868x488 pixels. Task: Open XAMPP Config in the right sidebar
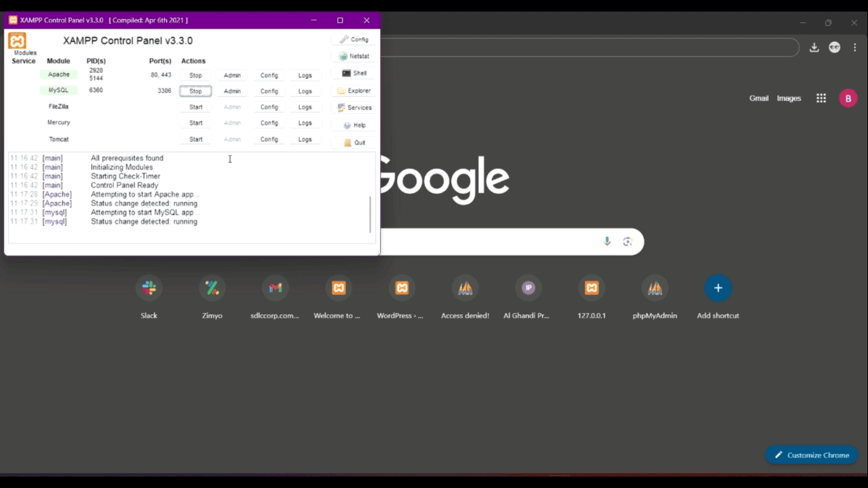tap(354, 39)
